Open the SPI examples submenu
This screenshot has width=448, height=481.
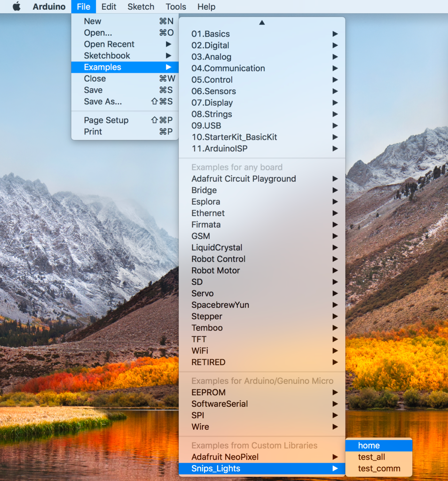(262, 415)
